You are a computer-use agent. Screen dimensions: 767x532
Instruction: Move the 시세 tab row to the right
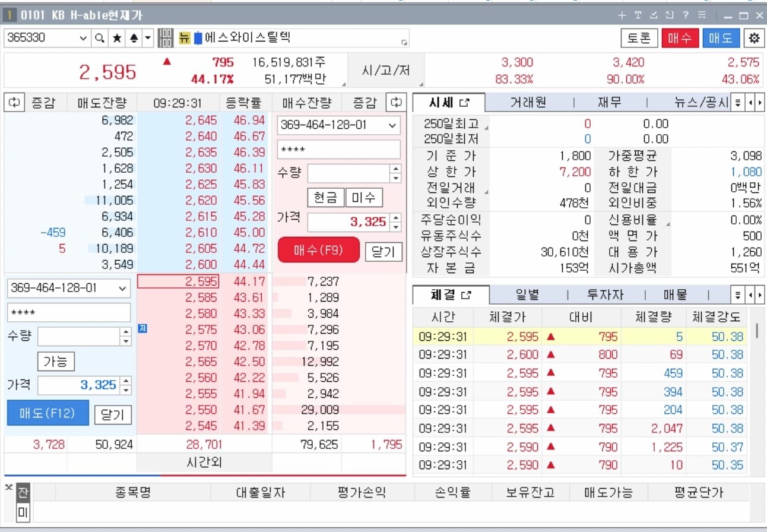pos(759,103)
